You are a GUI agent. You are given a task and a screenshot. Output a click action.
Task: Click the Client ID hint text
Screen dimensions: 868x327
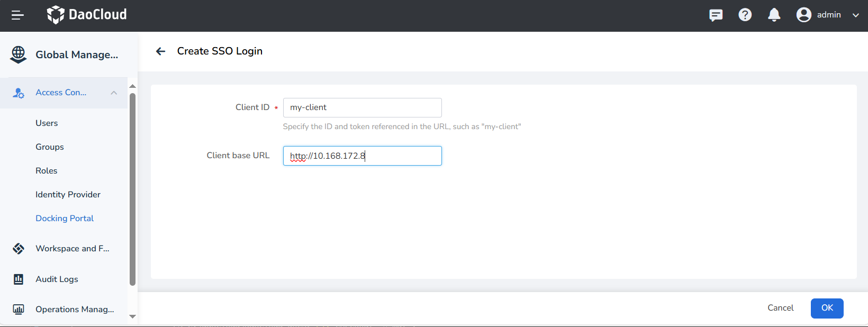pyautogui.click(x=402, y=126)
